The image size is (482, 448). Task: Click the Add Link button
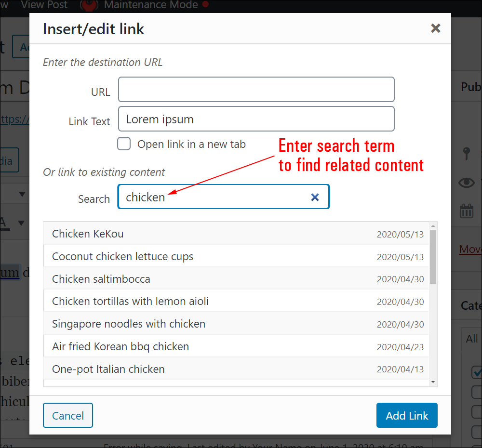tap(407, 415)
